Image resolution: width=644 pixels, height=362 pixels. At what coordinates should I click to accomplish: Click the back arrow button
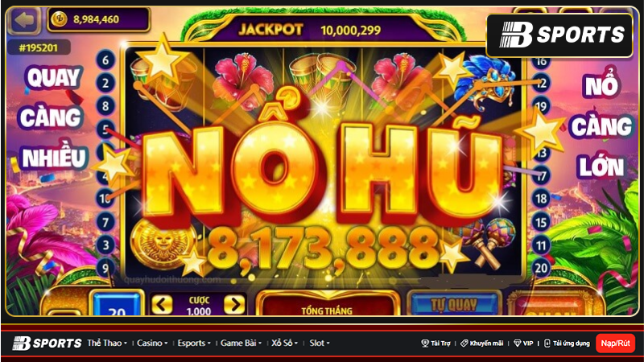point(24,19)
